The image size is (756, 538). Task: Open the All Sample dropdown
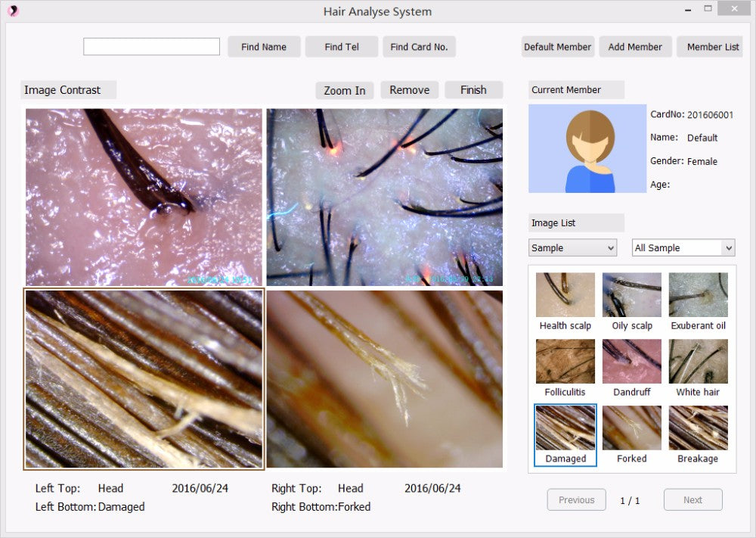pyautogui.click(x=683, y=248)
